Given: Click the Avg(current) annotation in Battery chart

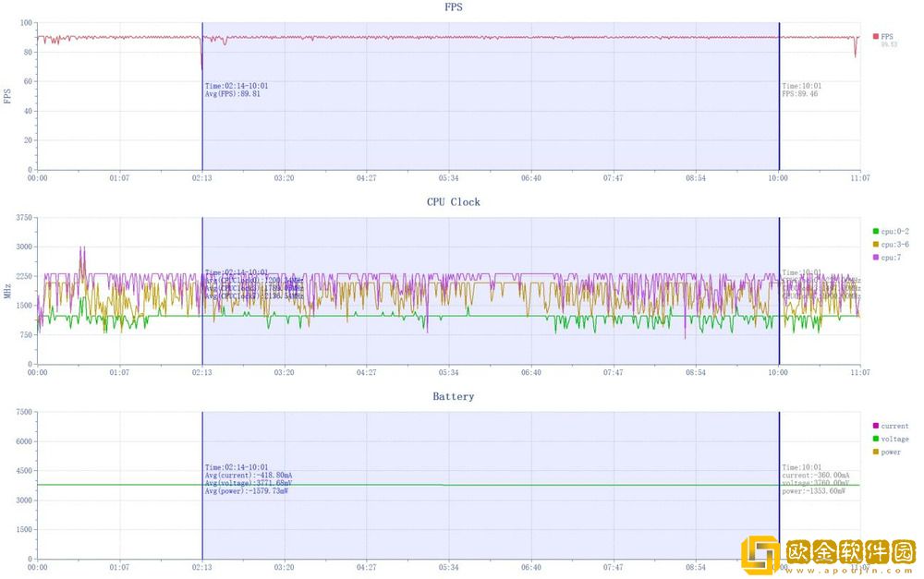Looking at the screenshot, I should (x=248, y=475).
